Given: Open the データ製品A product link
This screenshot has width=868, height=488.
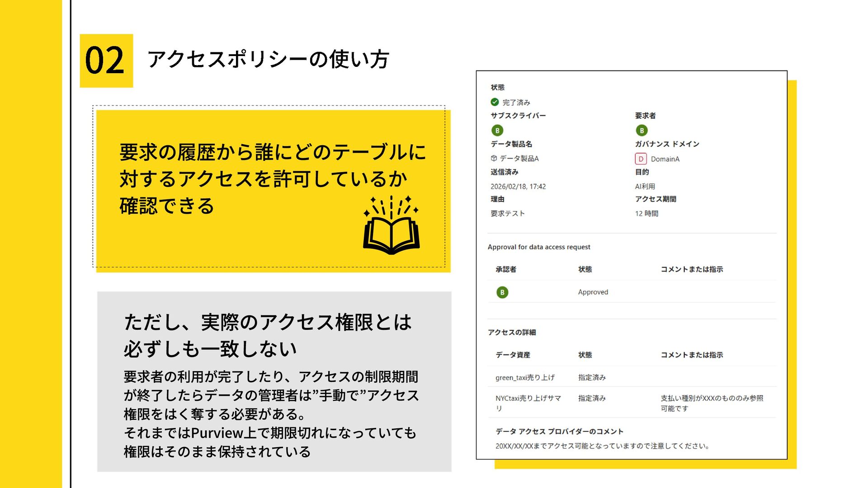Looking at the screenshot, I should click(519, 159).
